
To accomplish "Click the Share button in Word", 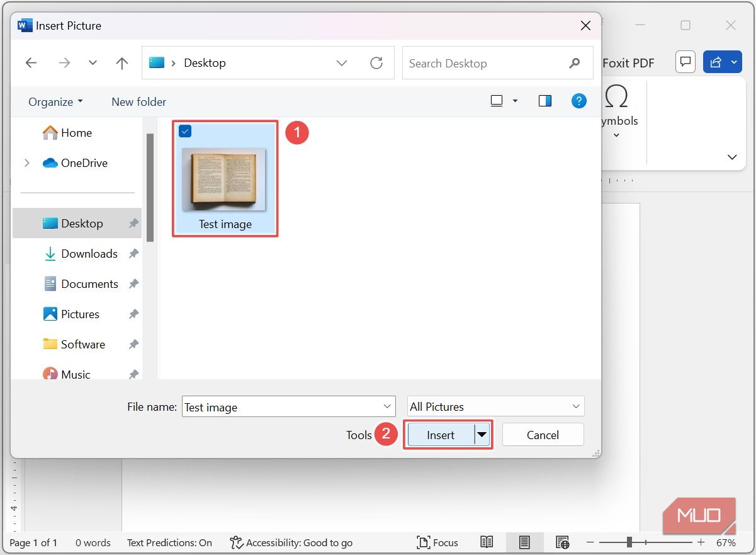I will coord(715,62).
